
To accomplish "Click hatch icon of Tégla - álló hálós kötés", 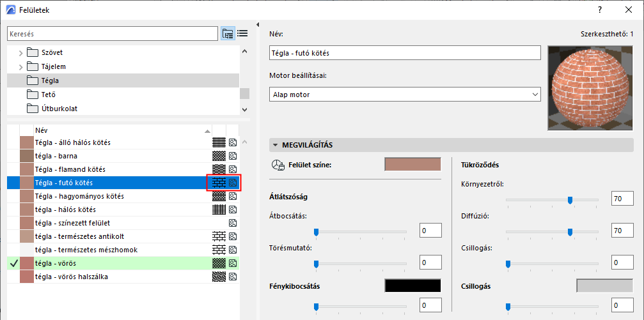I will pos(219,142).
